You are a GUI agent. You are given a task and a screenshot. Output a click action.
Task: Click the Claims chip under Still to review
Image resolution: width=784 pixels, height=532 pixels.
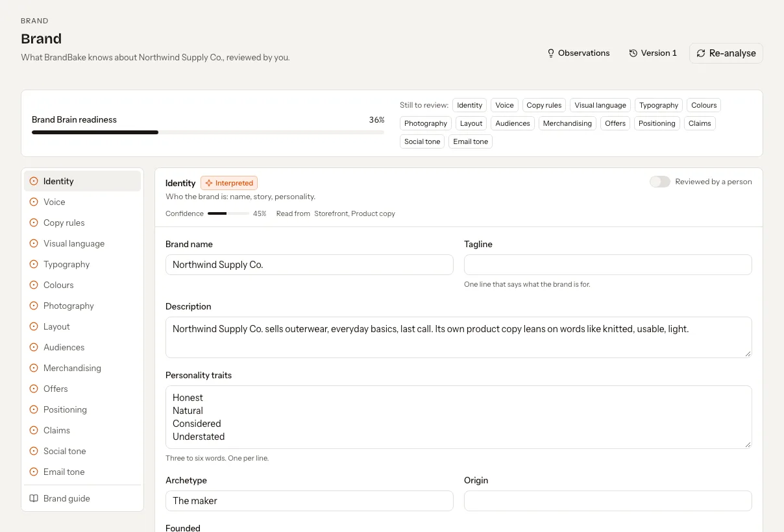click(x=700, y=123)
